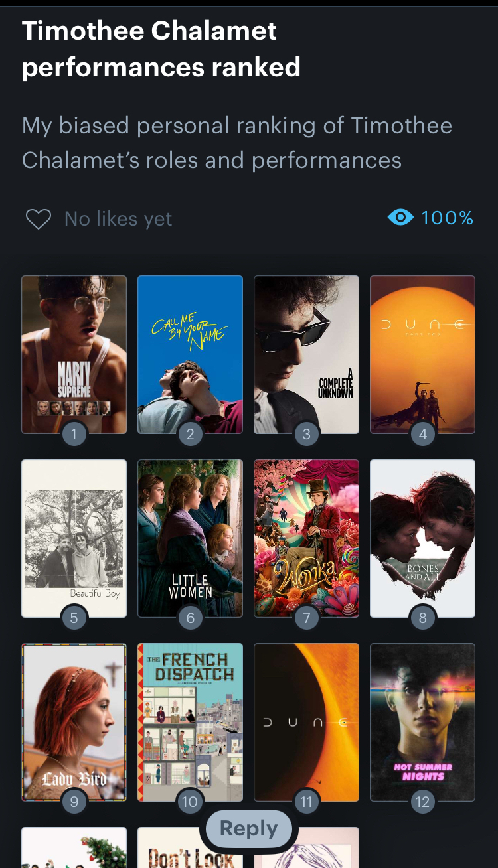Open The French Dispatch poster
Image resolution: width=498 pixels, height=868 pixels.
(190, 718)
